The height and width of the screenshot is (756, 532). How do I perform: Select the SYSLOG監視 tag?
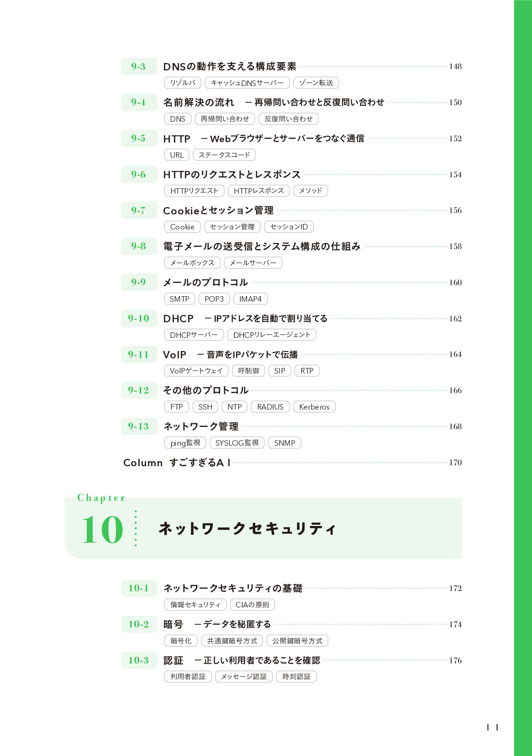[x=237, y=443]
